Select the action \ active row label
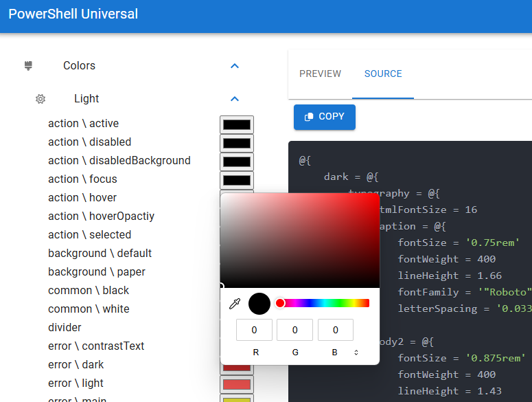 pyautogui.click(x=84, y=123)
